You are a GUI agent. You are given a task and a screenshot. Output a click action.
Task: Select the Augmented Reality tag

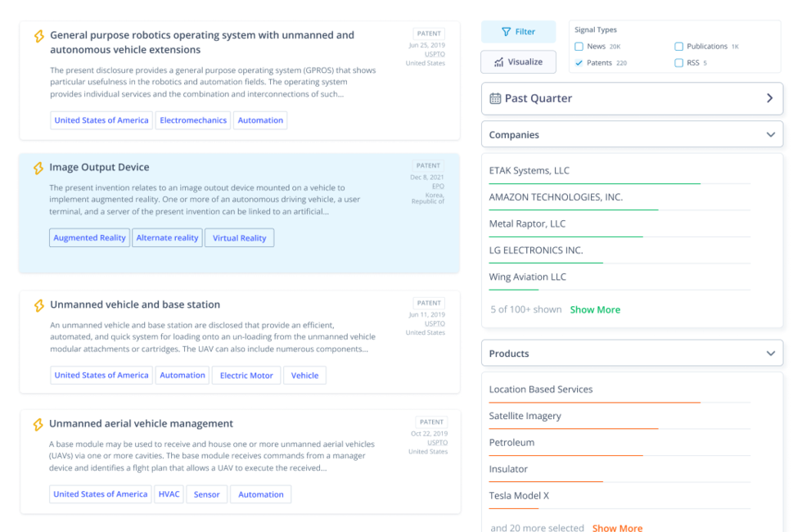click(89, 238)
